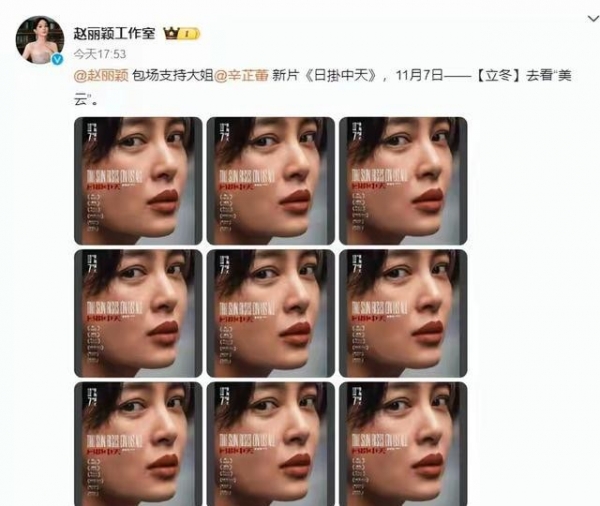Follow the @赵丽颖 mention link
This screenshot has width=600, height=506.
pos(101,75)
